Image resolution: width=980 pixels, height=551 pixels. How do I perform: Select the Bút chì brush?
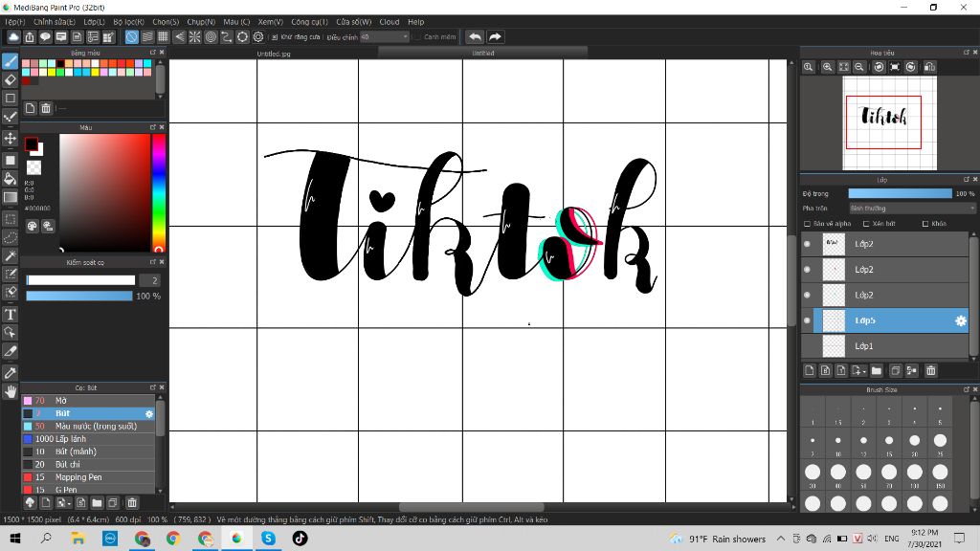point(88,464)
